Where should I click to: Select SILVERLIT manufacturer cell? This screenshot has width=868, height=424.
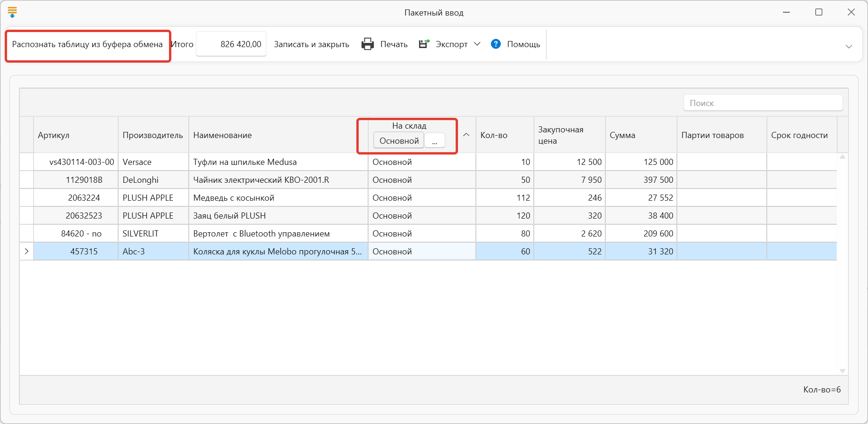[x=153, y=233]
